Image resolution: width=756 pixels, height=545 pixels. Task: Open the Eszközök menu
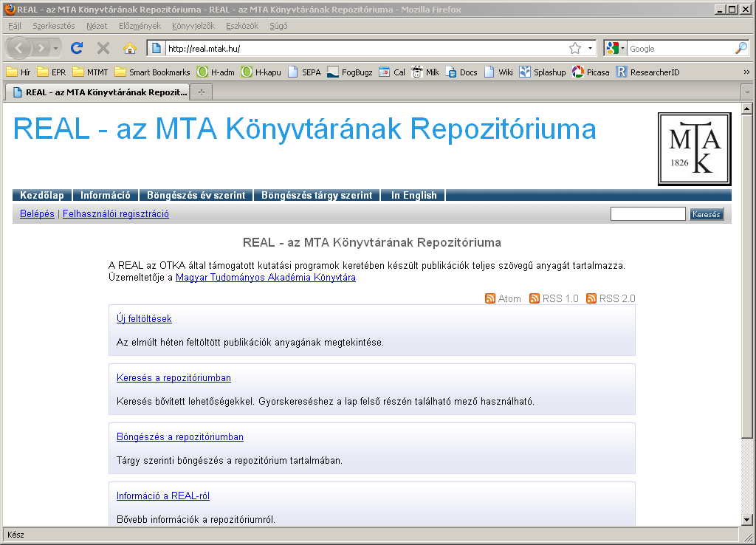242,26
